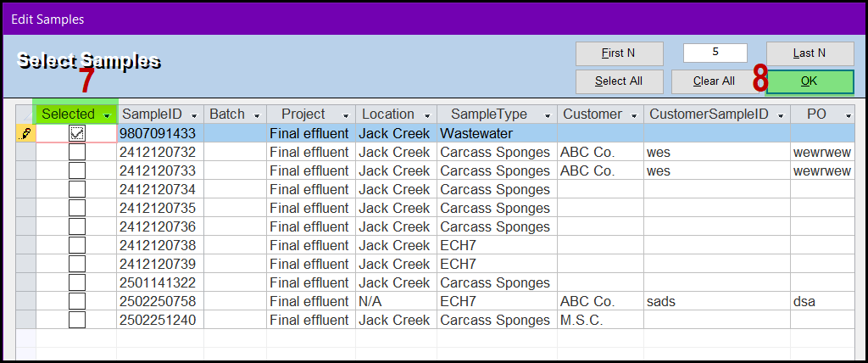Expand the CustomerSampleID column filter arrow

[x=781, y=115]
